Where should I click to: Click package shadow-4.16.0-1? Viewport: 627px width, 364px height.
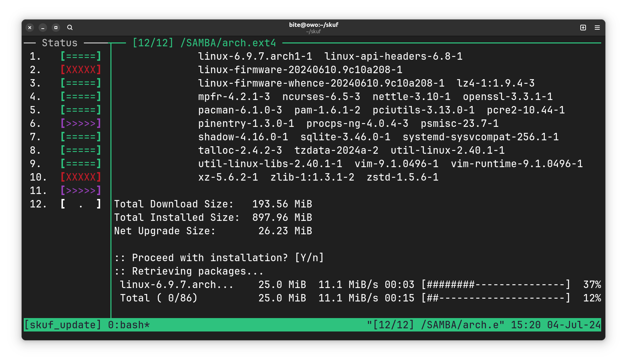tap(243, 137)
